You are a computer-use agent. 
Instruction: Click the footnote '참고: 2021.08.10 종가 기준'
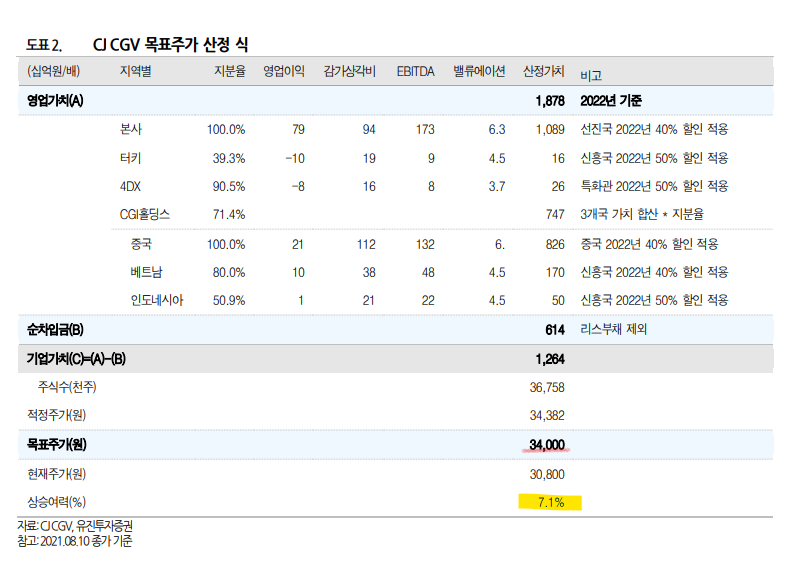[75, 541]
